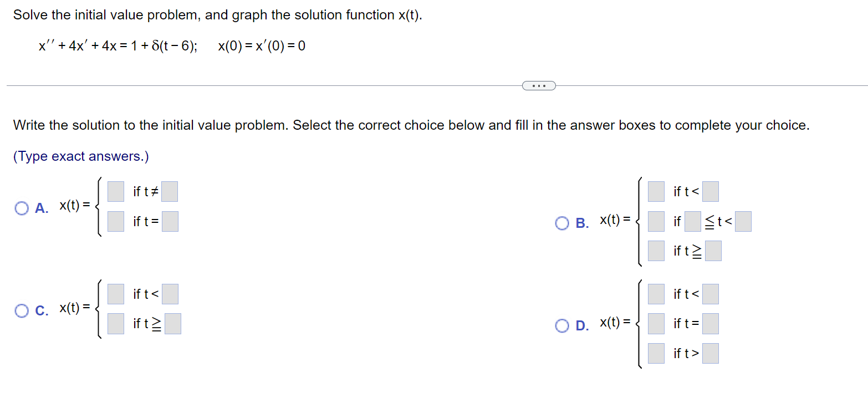
Task: Click choice B's bottom function box for t ≥
Action: coord(656,251)
